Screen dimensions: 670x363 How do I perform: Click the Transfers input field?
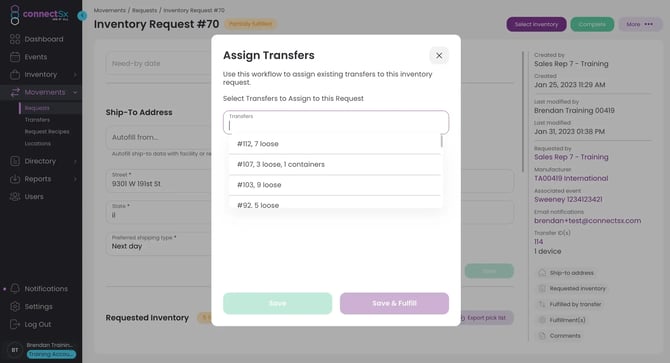(336, 123)
